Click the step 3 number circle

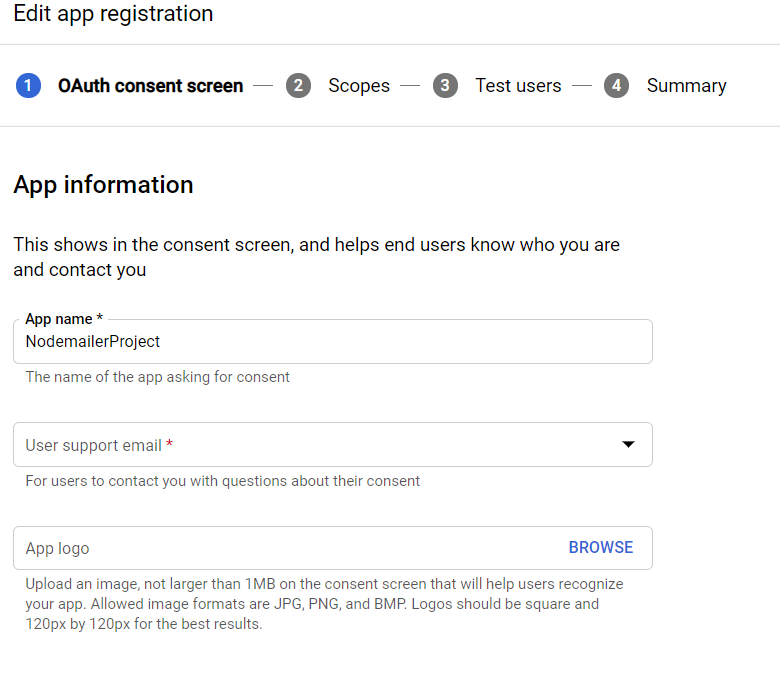point(445,86)
